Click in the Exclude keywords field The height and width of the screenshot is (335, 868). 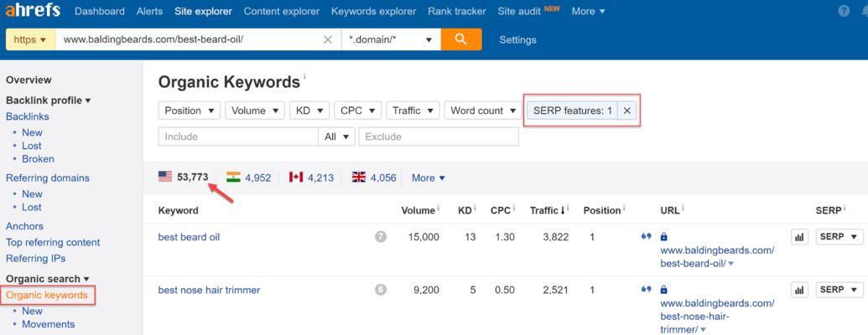click(439, 137)
